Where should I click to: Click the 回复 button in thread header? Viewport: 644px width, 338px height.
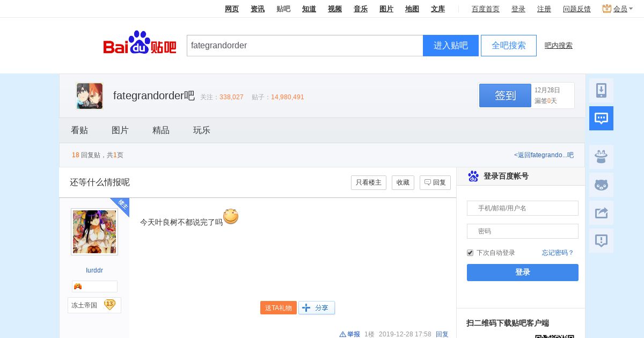pyautogui.click(x=435, y=182)
